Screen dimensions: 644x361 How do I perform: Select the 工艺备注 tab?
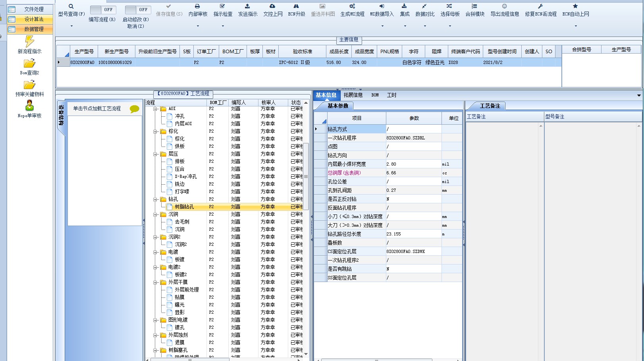point(490,106)
